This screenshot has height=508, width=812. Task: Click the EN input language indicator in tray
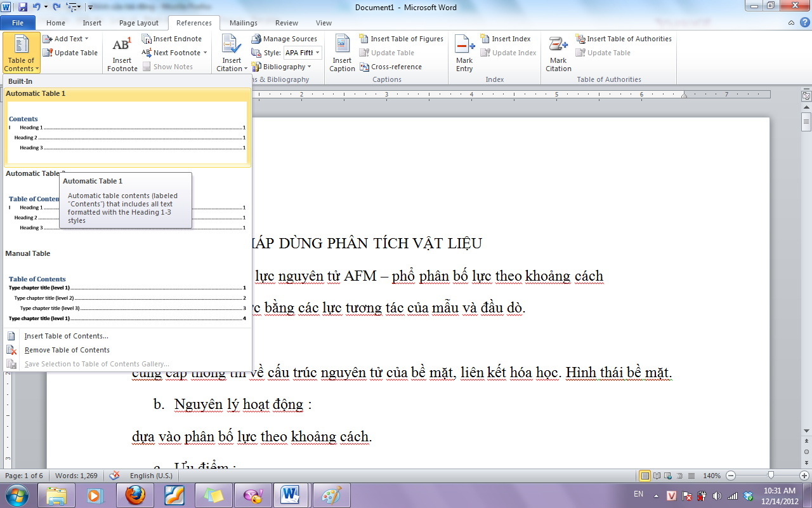[x=638, y=494]
